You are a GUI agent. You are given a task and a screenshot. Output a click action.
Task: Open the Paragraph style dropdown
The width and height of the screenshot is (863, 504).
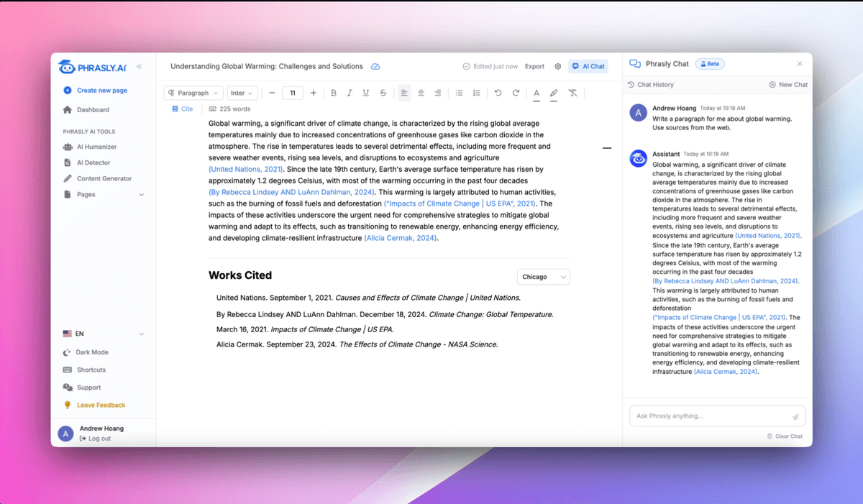pos(193,93)
